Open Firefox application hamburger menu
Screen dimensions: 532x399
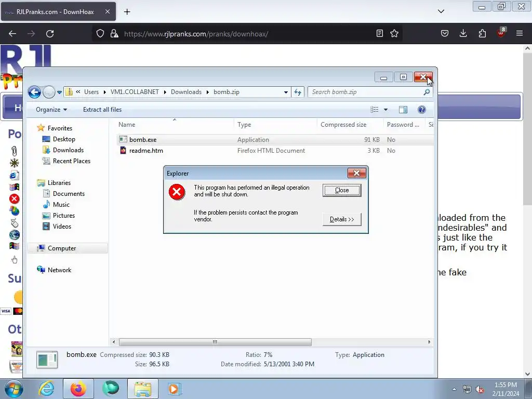520,34
